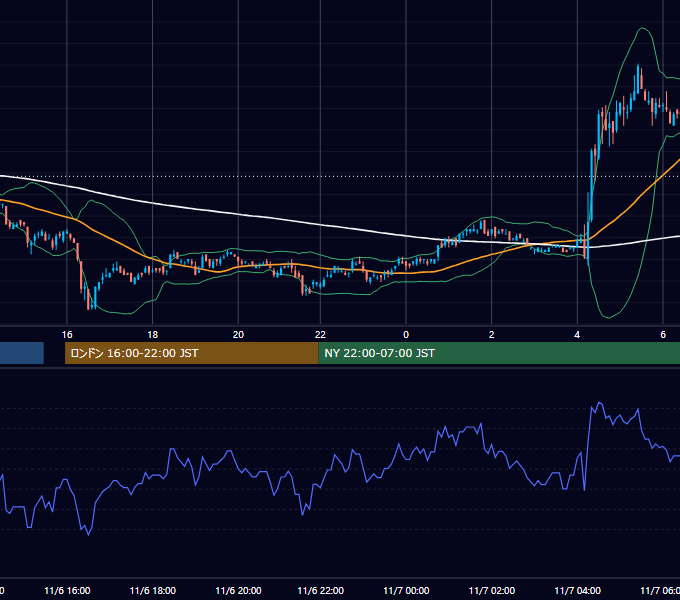Image resolution: width=680 pixels, height=600 pixels.
Task: Click the 11/6 22:00 date label
Action: click(x=320, y=590)
